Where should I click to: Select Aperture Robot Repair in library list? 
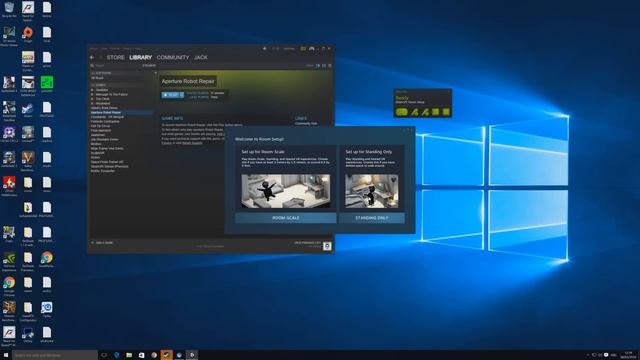pos(121,112)
